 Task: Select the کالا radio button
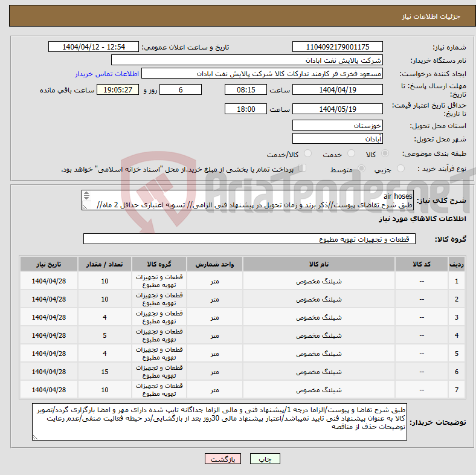[385, 153]
